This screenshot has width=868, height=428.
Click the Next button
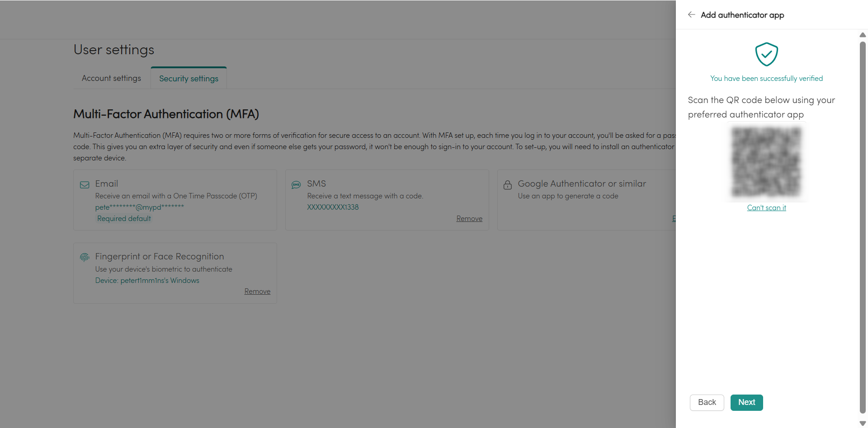pos(747,402)
